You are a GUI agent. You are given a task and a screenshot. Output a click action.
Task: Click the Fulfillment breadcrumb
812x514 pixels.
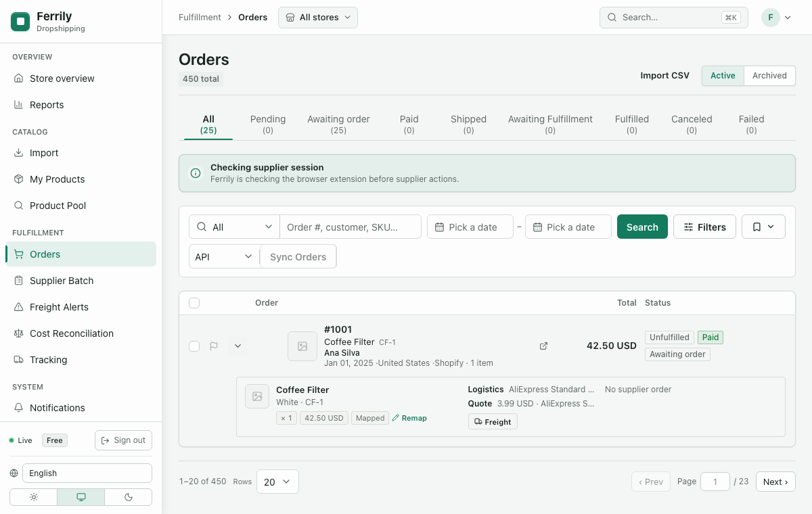200,18
